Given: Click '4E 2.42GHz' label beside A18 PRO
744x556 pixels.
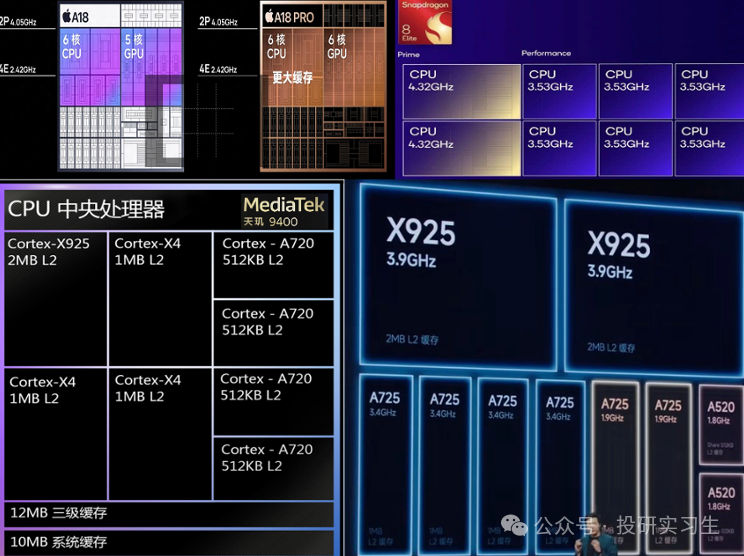Looking at the screenshot, I should [x=218, y=69].
